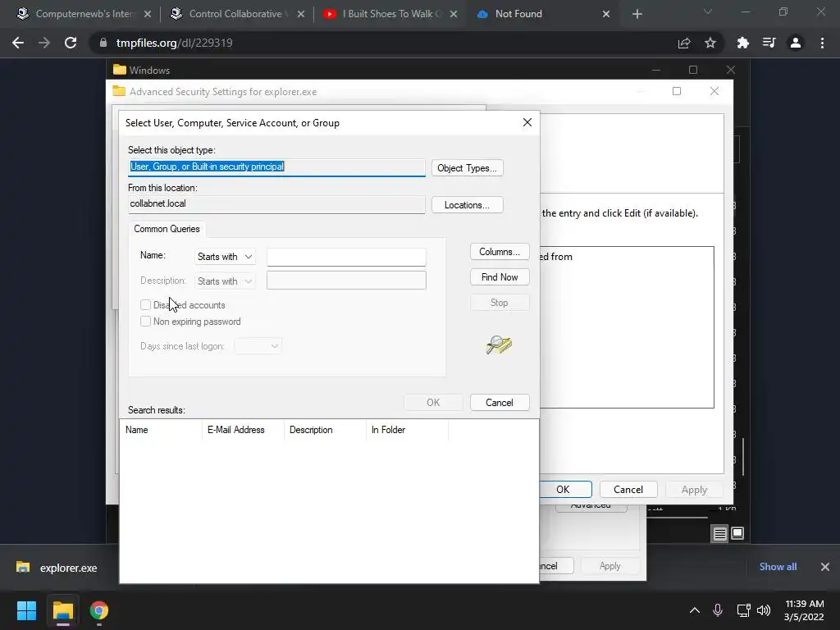Show hidden tray icons chevron
This screenshot has width=840, height=630.
pos(694,610)
